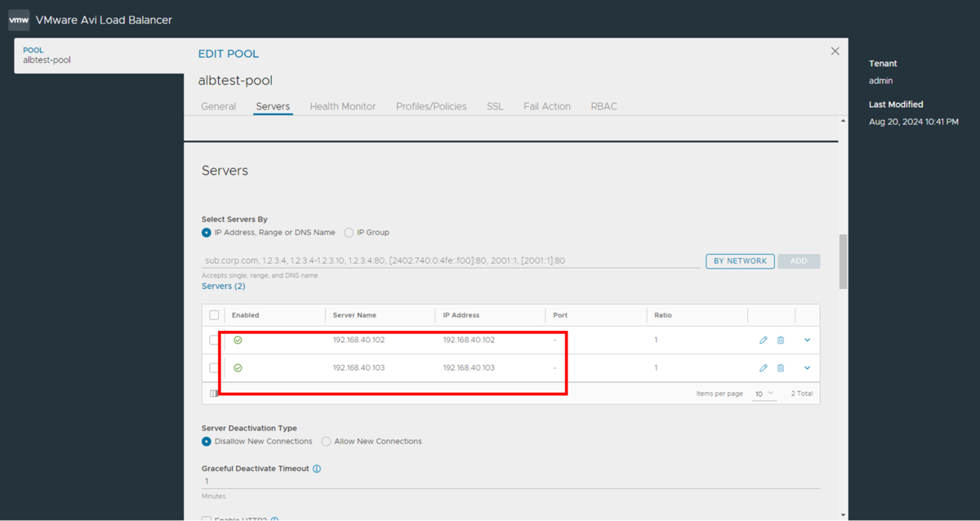
Task: Select all servers via header checkbox
Action: 214,315
